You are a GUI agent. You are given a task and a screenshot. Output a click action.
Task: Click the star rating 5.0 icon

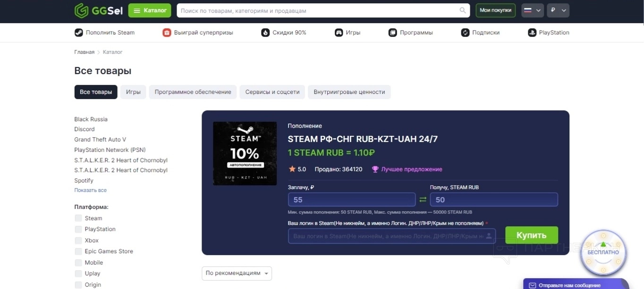(x=292, y=169)
